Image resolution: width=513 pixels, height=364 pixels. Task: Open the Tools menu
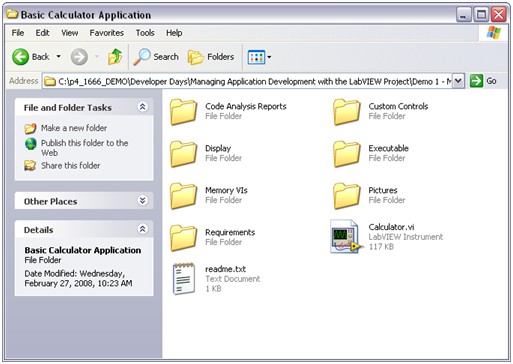(145, 33)
